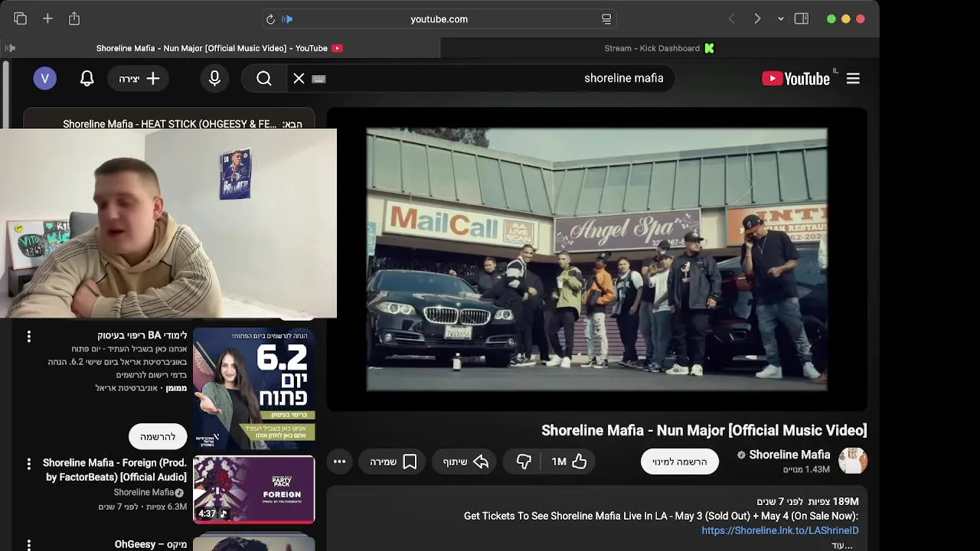
Task: Open options menu for OhGeesy mix
Action: click(29, 545)
